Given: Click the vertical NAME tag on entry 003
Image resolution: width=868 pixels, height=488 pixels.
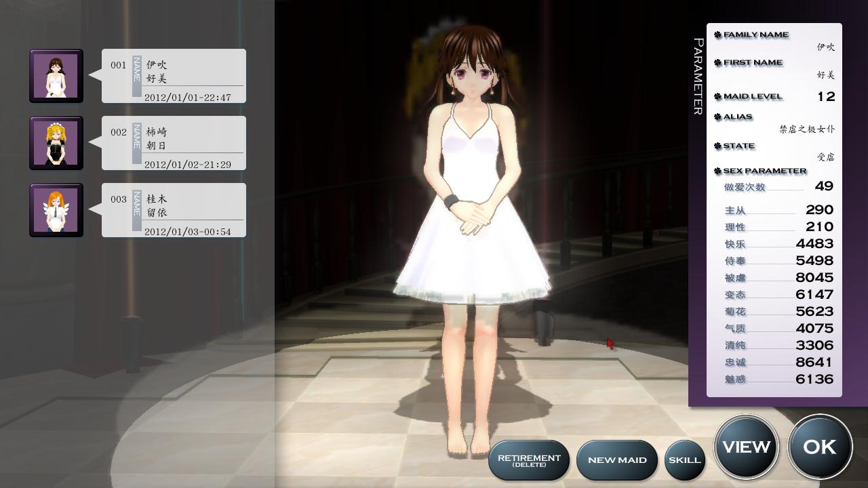Looking at the screenshot, I should click(137, 210).
